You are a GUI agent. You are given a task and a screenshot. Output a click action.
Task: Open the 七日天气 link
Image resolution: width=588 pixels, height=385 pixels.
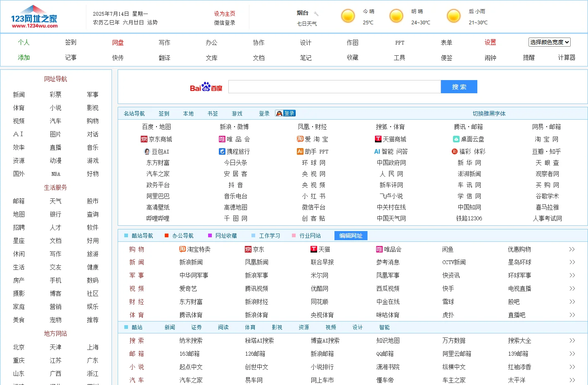click(x=307, y=24)
